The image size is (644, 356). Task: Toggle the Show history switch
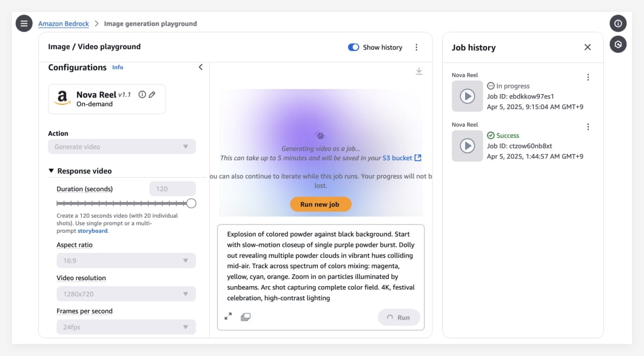pyautogui.click(x=353, y=47)
